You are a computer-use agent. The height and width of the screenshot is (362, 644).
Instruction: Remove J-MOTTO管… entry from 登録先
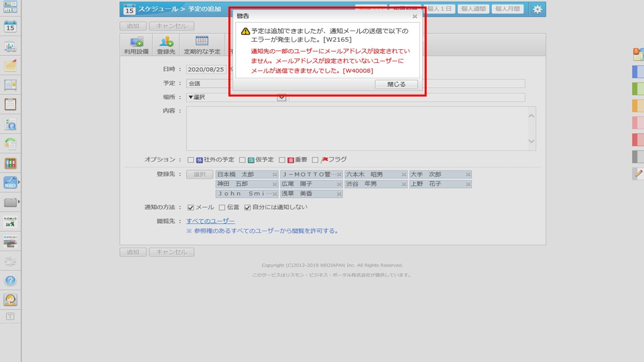point(340,174)
